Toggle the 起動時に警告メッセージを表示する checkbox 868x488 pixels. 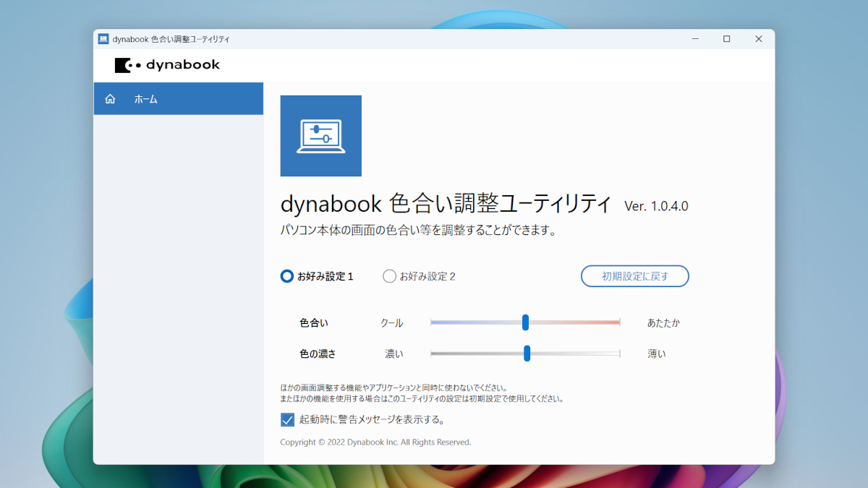click(x=287, y=419)
